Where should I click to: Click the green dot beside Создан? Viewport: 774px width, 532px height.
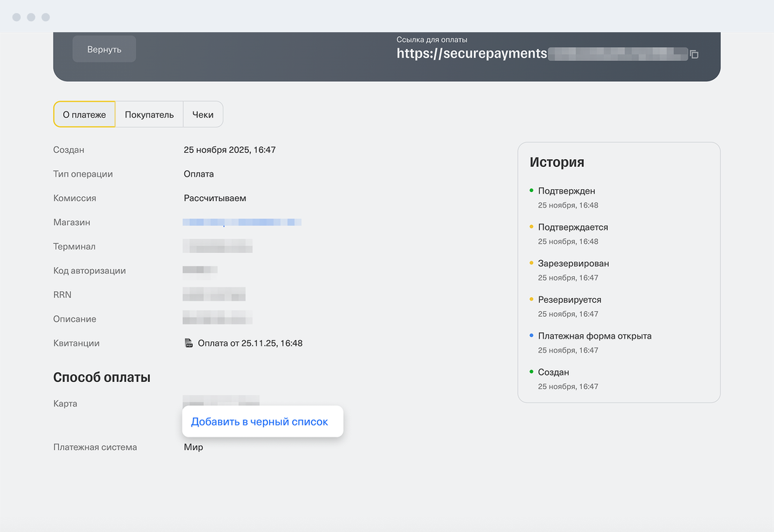coord(531,371)
